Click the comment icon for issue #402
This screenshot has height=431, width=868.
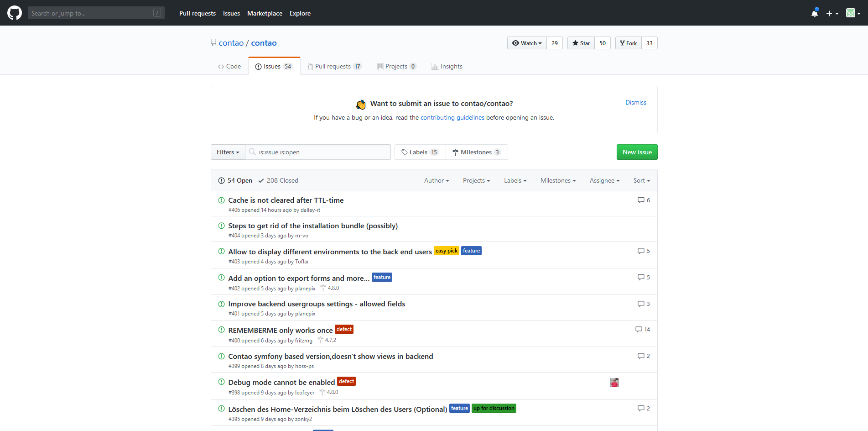click(641, 277)
